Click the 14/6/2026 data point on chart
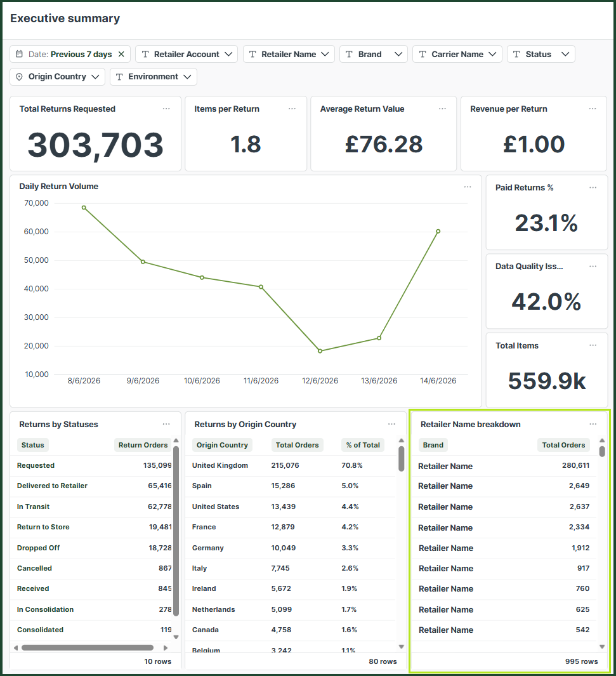The width and height of the screenshot is (616, 676). pyautogui.click(x=438, y=232)
